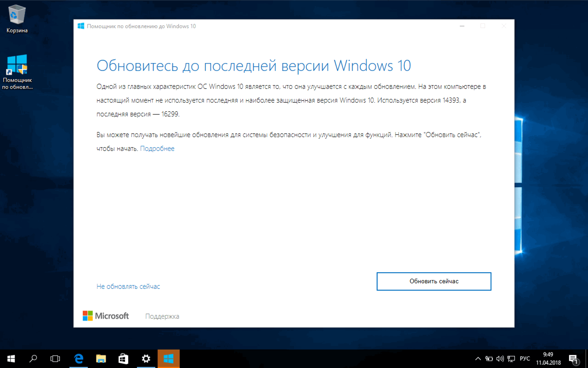
Task: Click the "Обновить сейчас" button
Action: (x=434, y=281)
